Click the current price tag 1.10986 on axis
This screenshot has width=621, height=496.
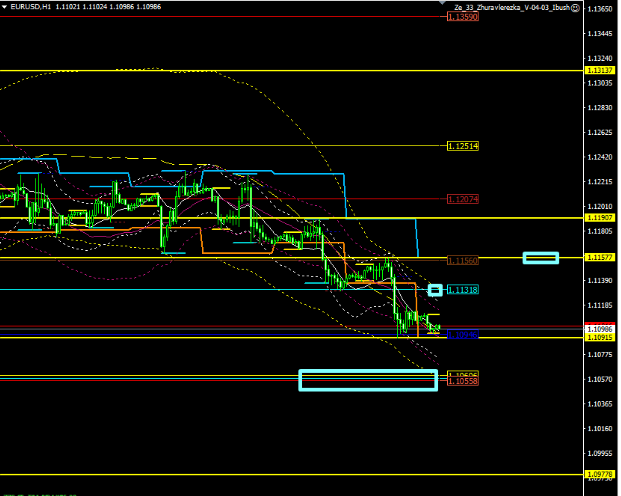click(x=601, y=329)
